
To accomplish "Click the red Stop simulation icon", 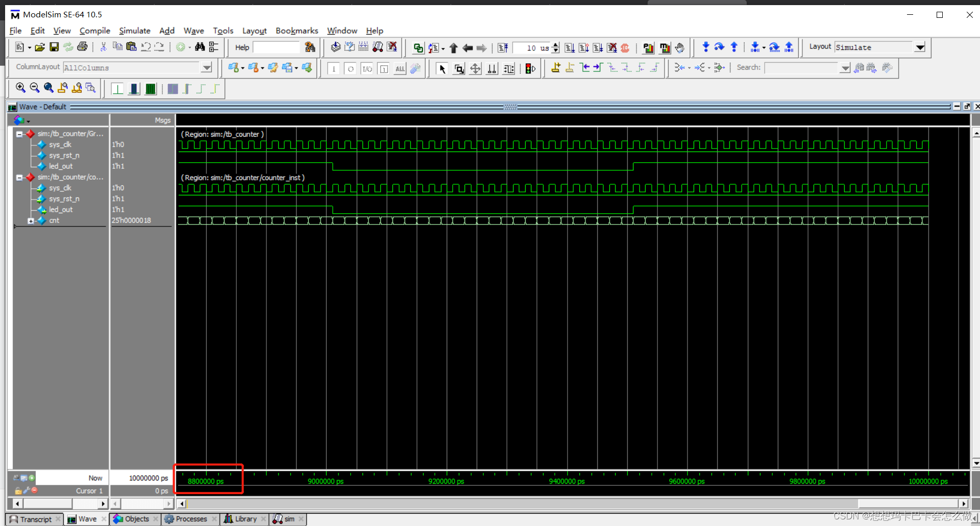I will tap(625, 48).
